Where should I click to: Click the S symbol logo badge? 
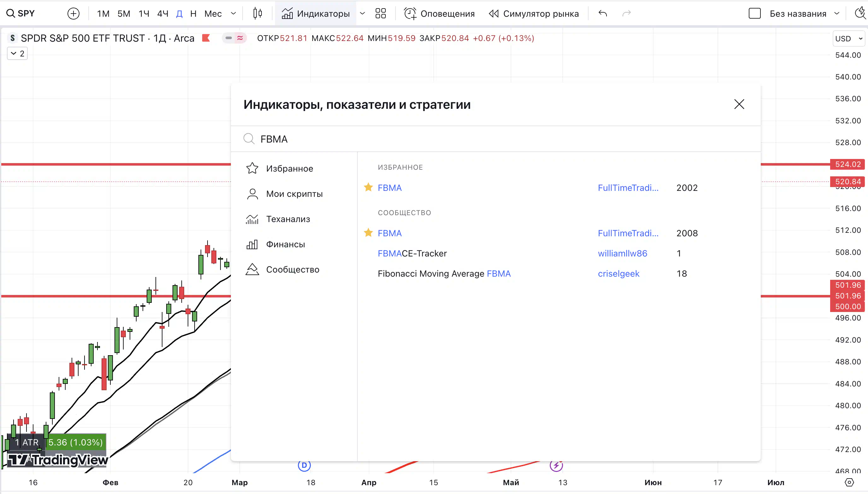(13, 38)
